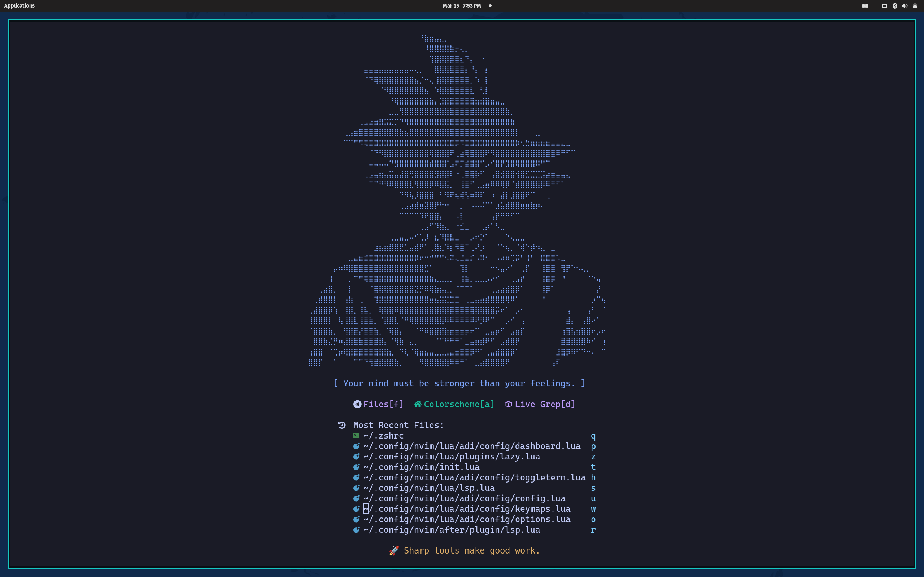
Task: Click the wired network tray icon
Action: (884, 6)
